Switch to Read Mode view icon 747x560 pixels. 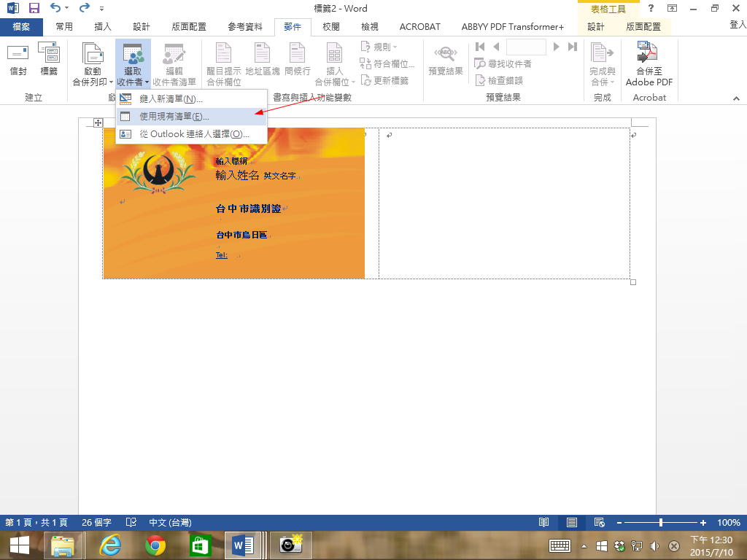(543, 522)
